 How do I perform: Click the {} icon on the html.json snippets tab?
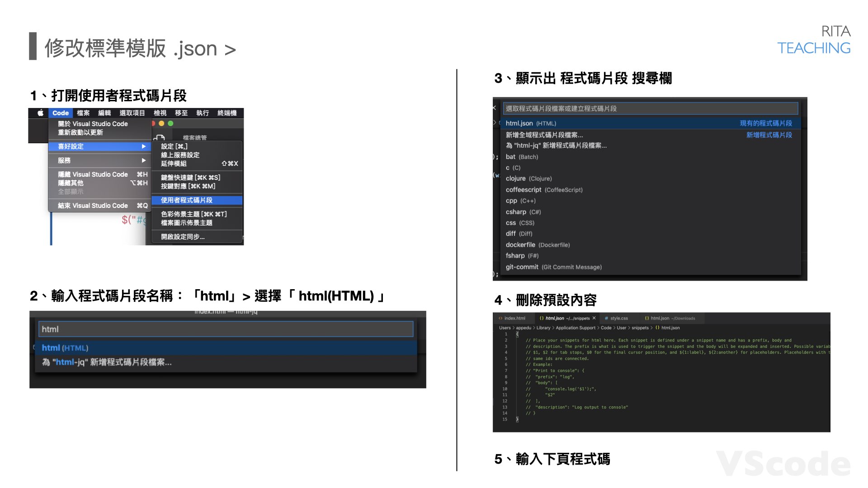pyautogui.click(x=541, y=318)
